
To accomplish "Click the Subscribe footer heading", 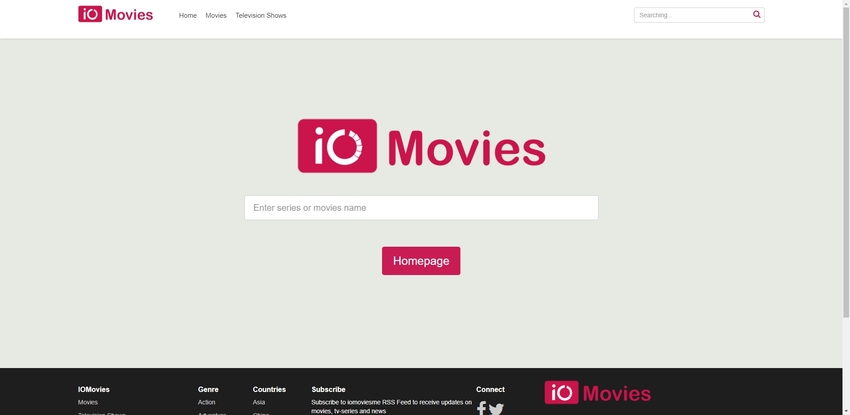I will tap(329, 390).
